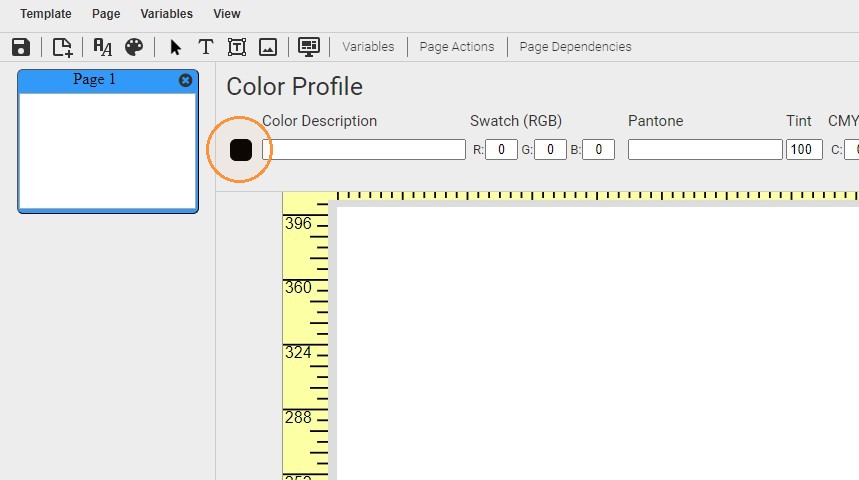Screen dimensions: 859x480
Task: Click the 324 mark on vertical ruler
Action: 298,352
